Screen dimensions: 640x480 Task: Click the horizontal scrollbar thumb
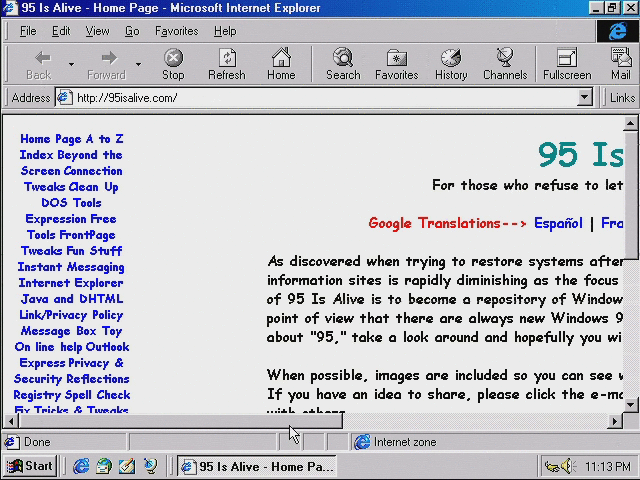(181, 421)
